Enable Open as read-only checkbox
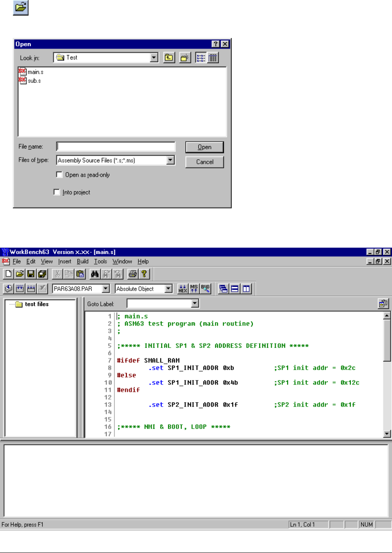 click(x=59, y=175)
